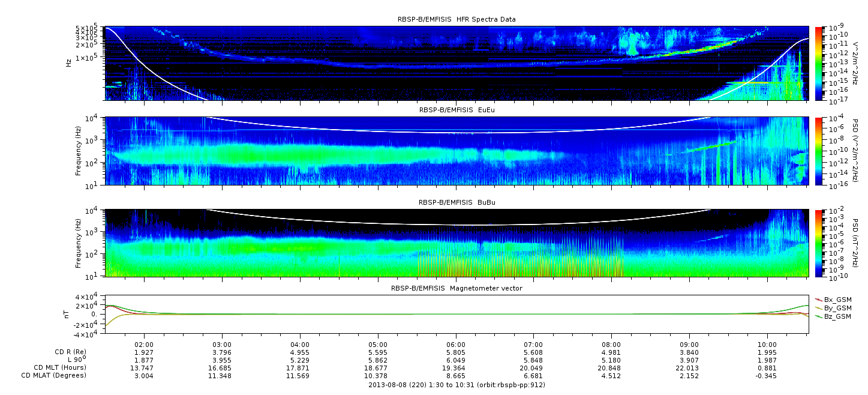The image size is (868, 395).
Task: Click the Bx_GSM red legend line marker
Action: tap(818, 299)
